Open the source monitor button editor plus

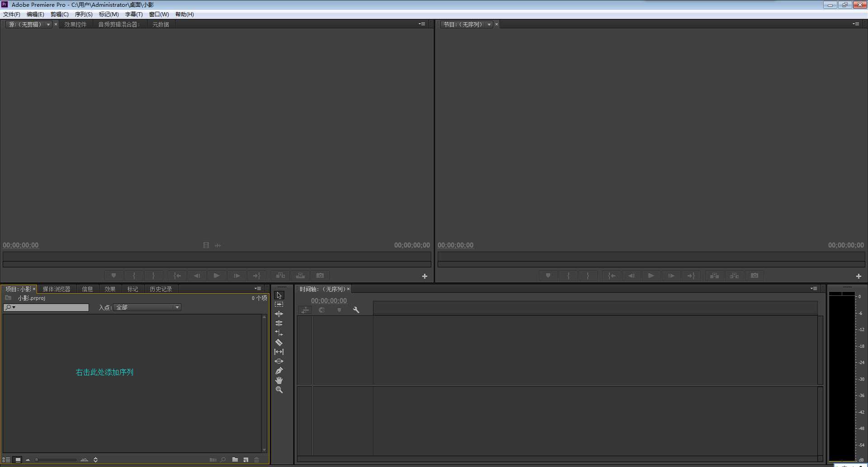click(x=425, y=276)
